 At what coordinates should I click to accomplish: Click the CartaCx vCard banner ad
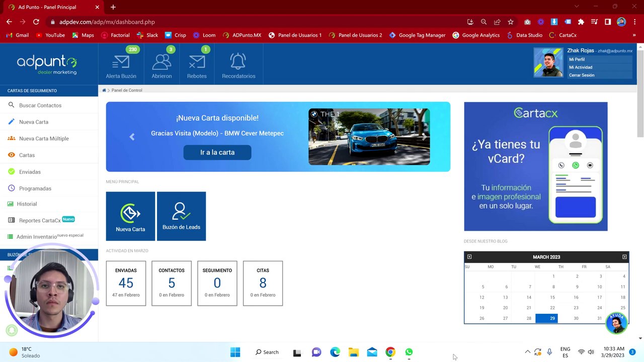pos(535,166)
